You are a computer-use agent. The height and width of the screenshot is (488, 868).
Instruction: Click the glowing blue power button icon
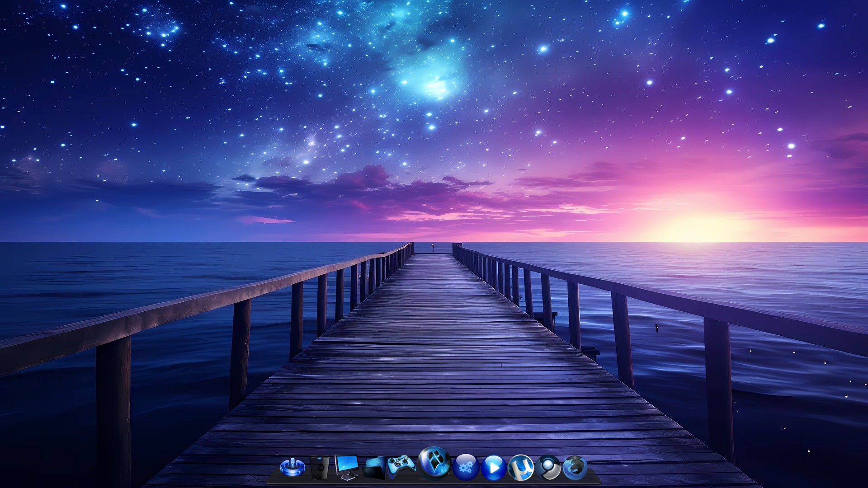click(x=292, y=467)
